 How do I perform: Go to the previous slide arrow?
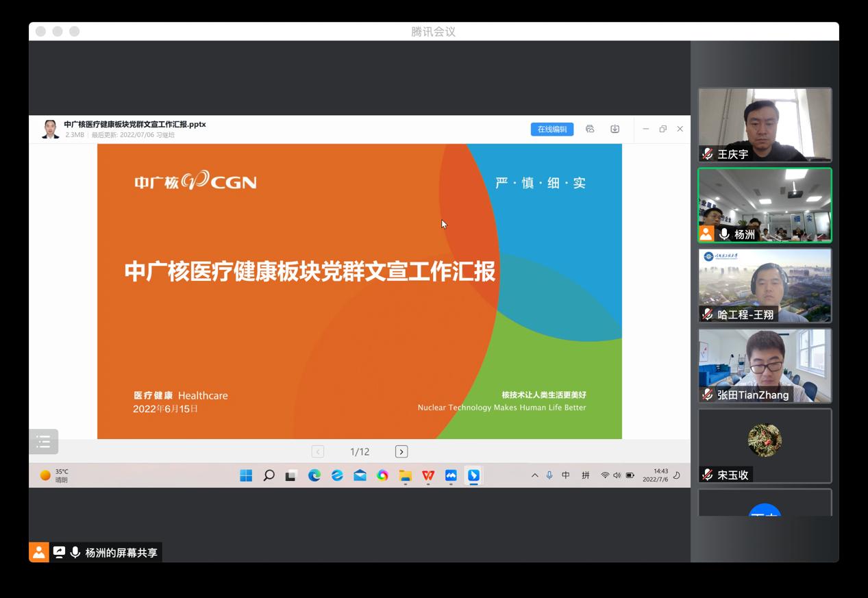318,451
